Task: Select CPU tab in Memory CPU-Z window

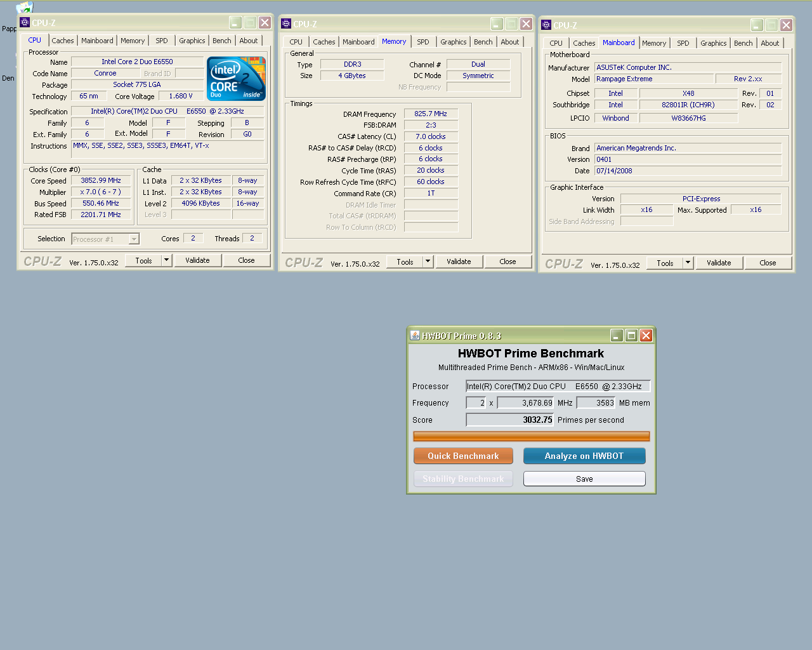Action: click(x=296, y=42)
